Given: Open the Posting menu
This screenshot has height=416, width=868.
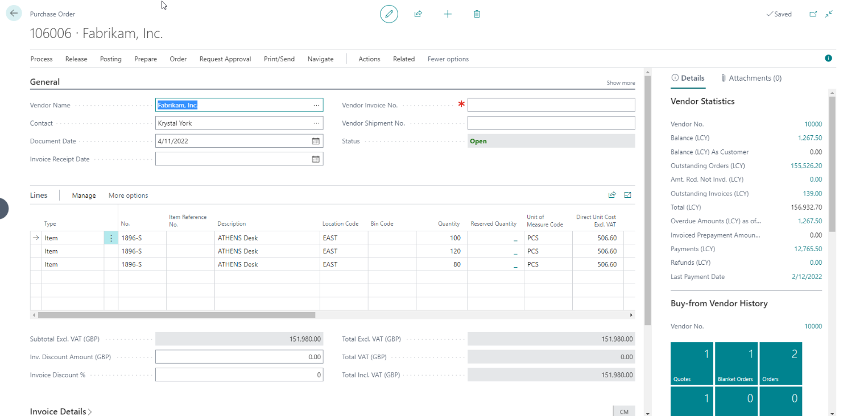Looking at the screenshot, I should coord(110,59).
